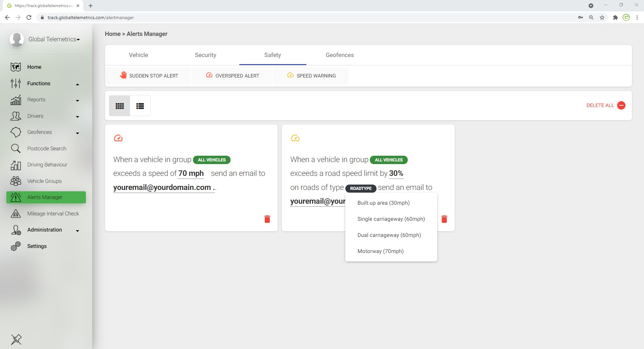Image resolution: width=644 pixels, height=349 pixels.
Task: Switch to list view layout
Action: pyautogui.click(x=140, y=106)
